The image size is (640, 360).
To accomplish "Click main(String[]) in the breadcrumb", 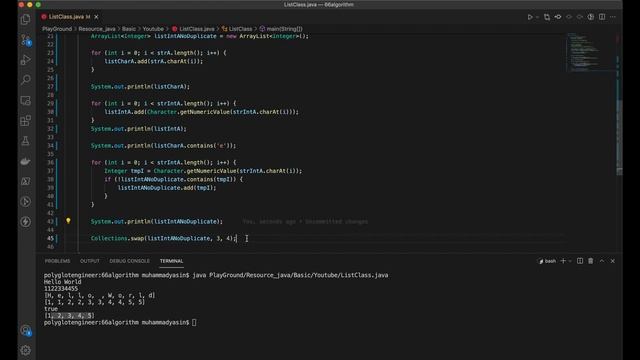I will (x=281, y=29).
